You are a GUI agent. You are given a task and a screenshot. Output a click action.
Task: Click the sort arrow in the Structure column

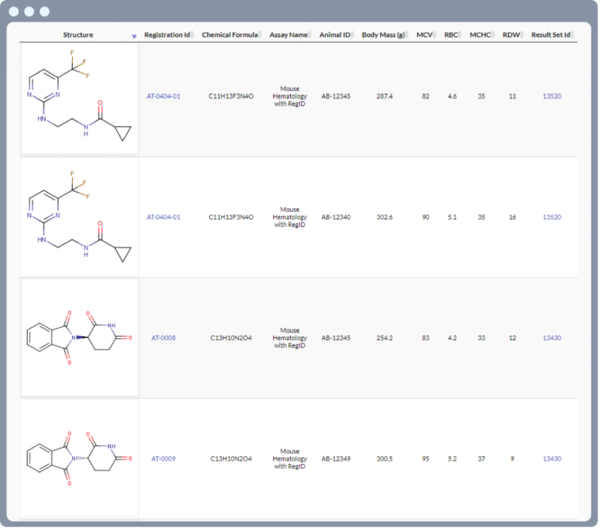tap(134, 35)
